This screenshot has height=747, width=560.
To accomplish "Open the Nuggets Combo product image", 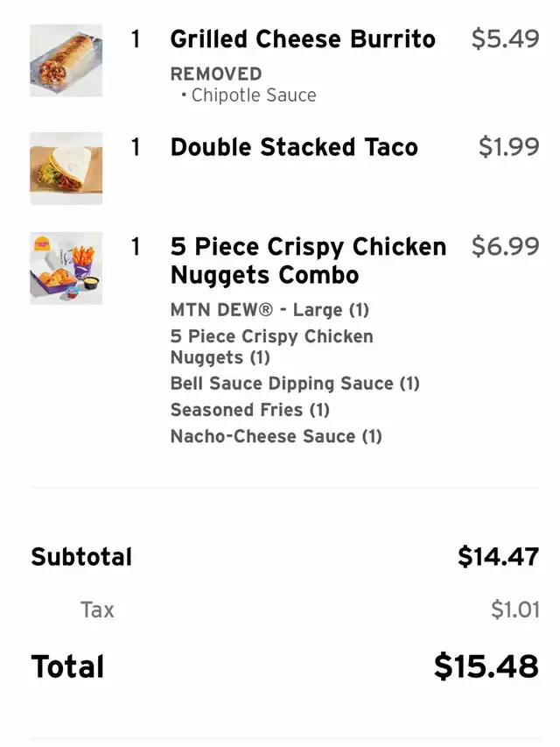I will 66,268.
